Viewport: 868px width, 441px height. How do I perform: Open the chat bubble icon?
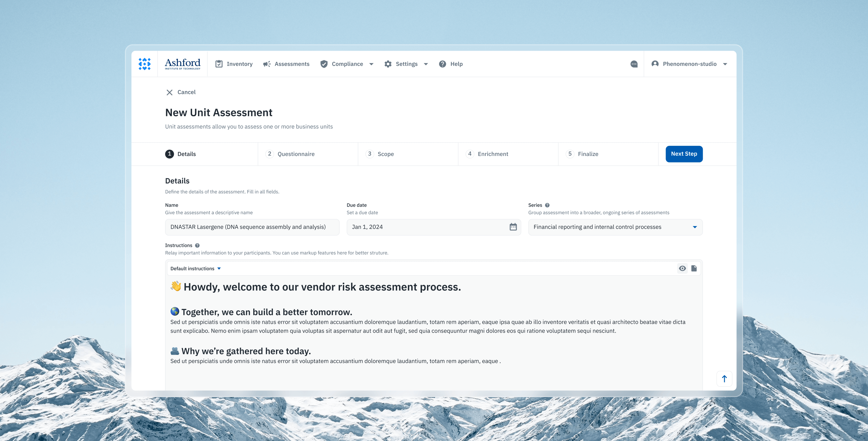point(634,64)
